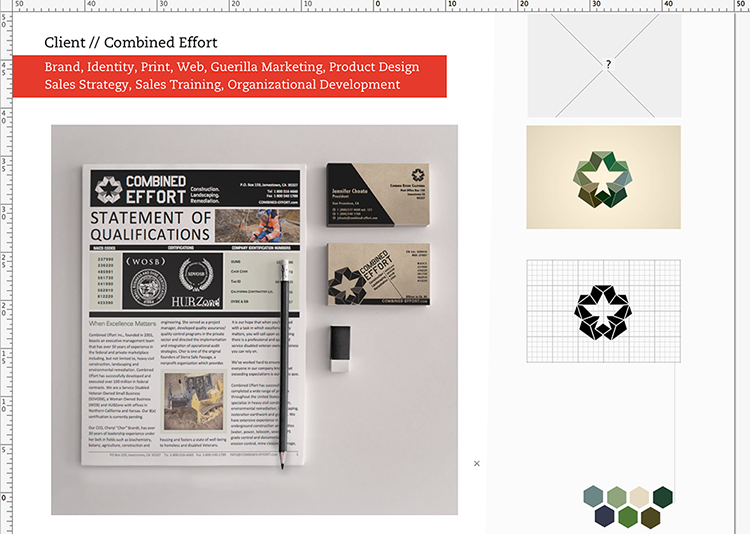The width and height of the screenshot is (750, 534).
Task: Click the vertical ruler on the left edge
Action: click(6, 273)
